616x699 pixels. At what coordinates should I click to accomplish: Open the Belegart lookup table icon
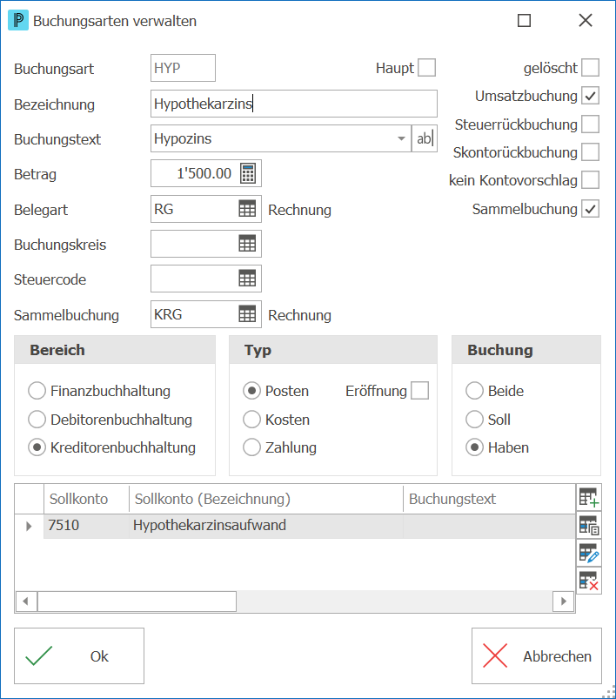point(247,209)
